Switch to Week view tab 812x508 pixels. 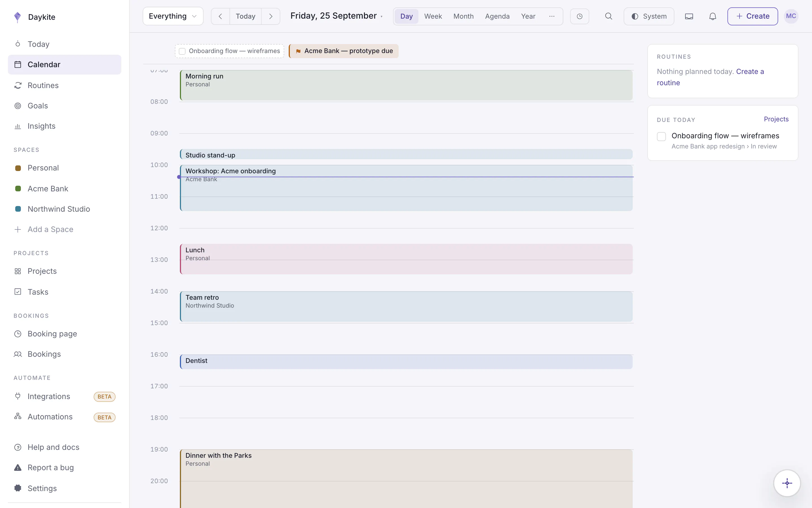(433, 16)
